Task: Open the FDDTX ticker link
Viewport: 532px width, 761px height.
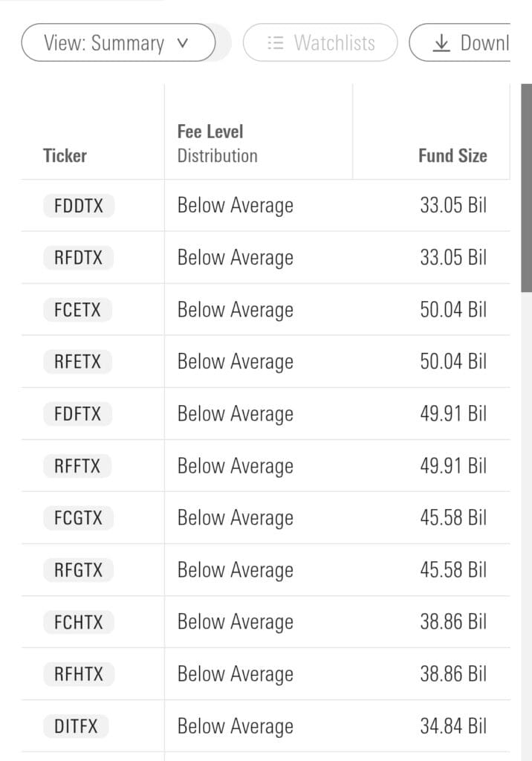Action: point(79,205)
